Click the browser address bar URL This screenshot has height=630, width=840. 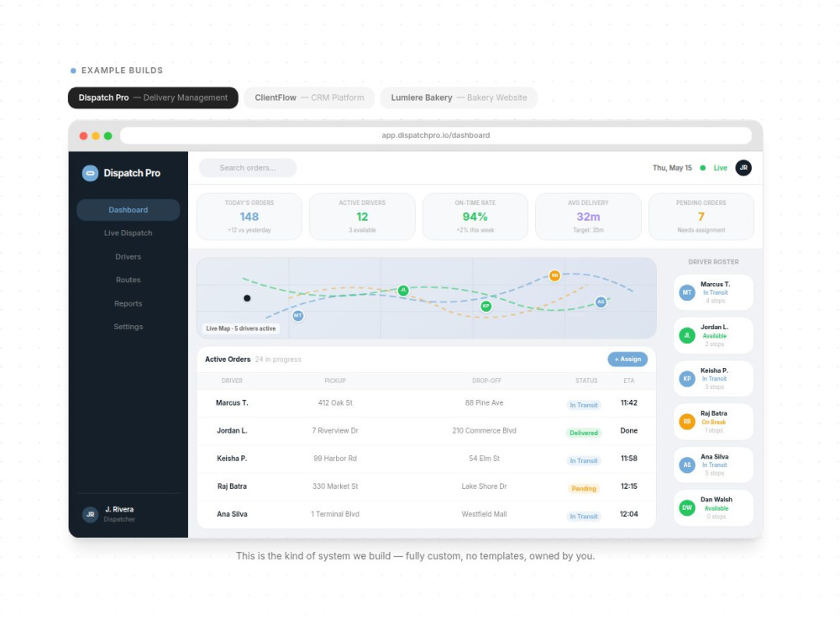[x=435, y=135]
